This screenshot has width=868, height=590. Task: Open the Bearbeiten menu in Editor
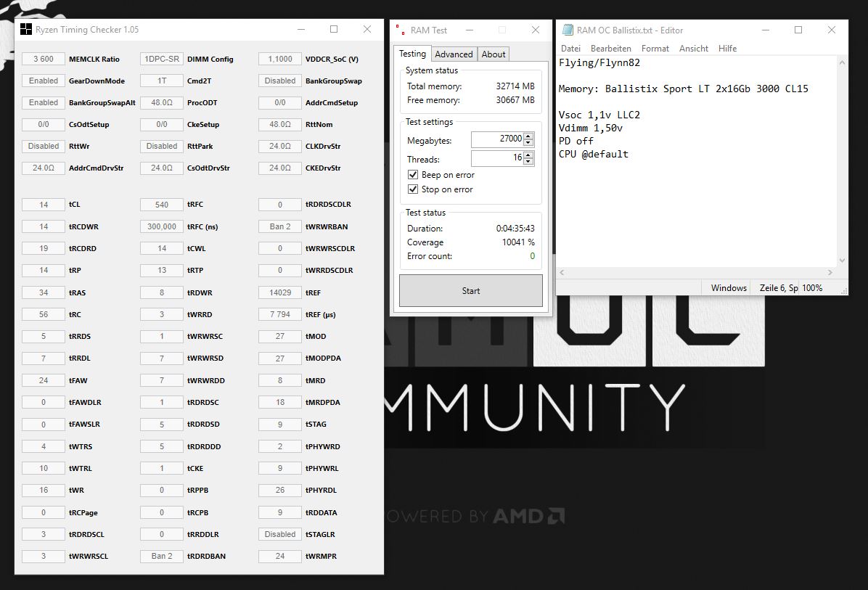tap(610, 49)
